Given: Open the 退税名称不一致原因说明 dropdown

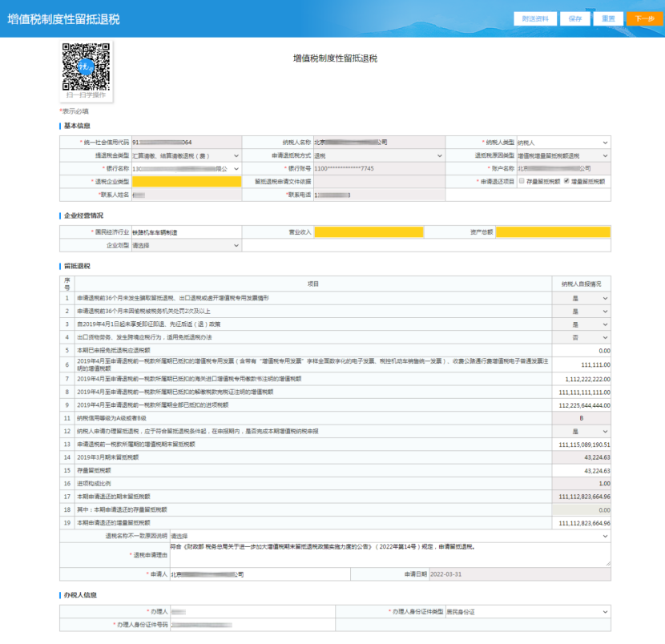Looking at the screenshot, I should (390, 537).
